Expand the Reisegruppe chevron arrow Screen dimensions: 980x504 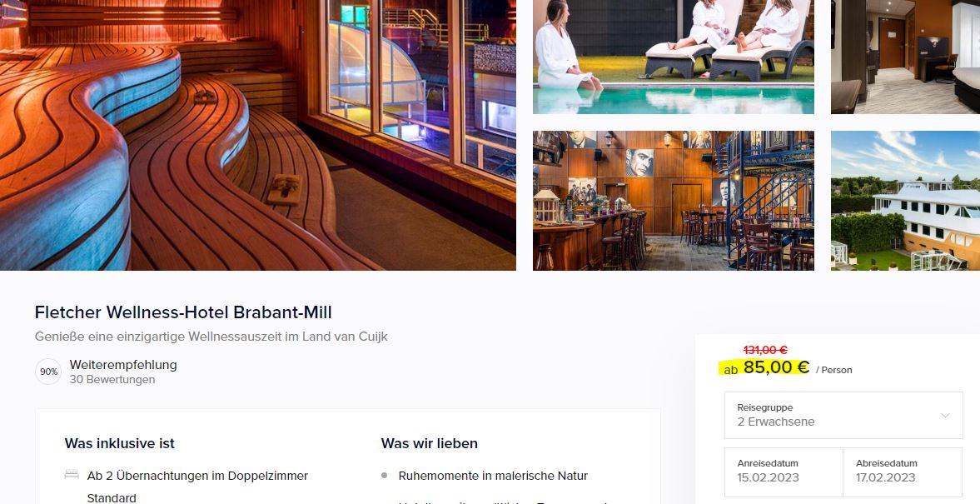click(x=945, y=415)
